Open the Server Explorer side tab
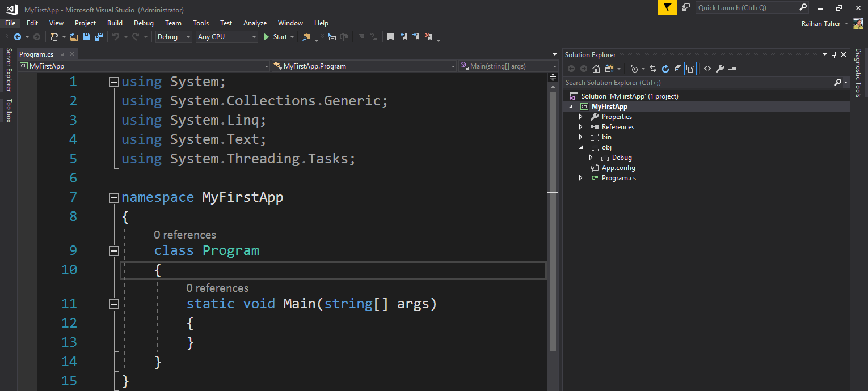 pyautogui.click(x=9, y=70)
